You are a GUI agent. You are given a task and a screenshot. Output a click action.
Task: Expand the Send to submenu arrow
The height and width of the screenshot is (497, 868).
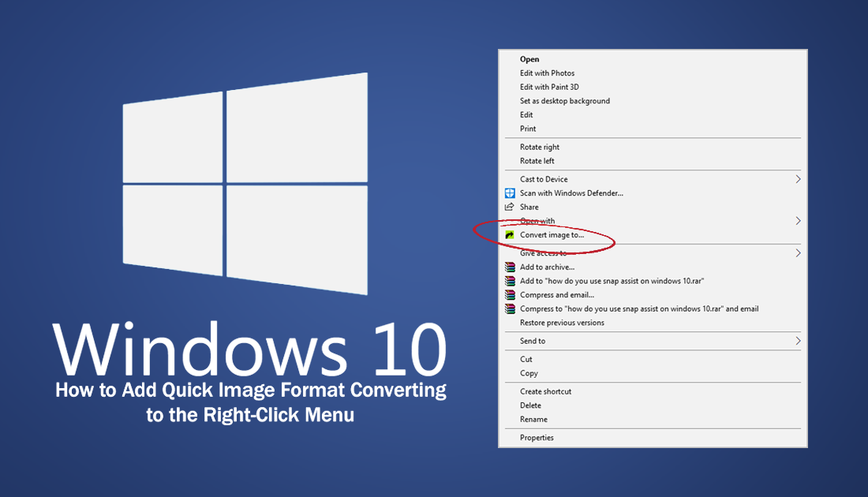(798, 341)
